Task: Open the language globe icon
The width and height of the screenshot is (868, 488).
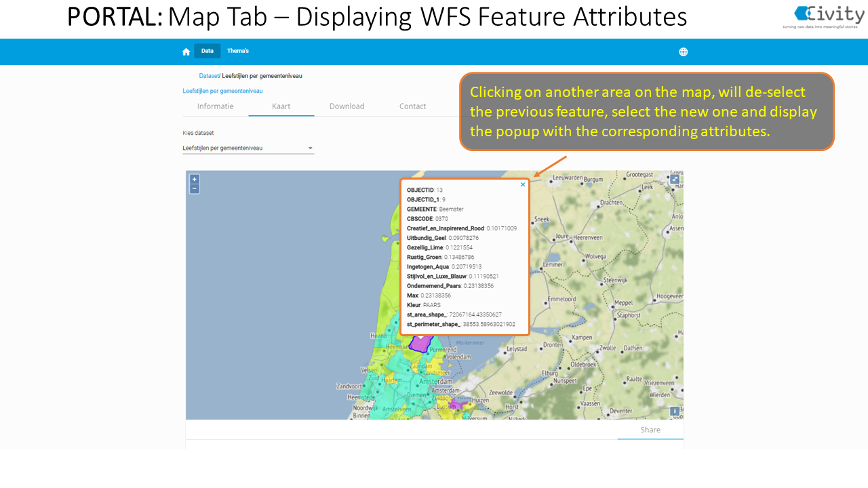Action: 683,52
